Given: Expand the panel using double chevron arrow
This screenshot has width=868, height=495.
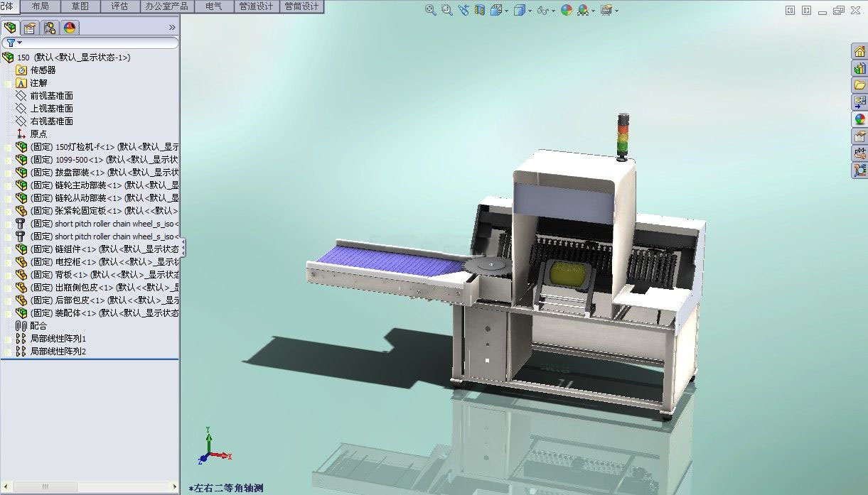Looking at the screenshot, I should tap(172, 28).
